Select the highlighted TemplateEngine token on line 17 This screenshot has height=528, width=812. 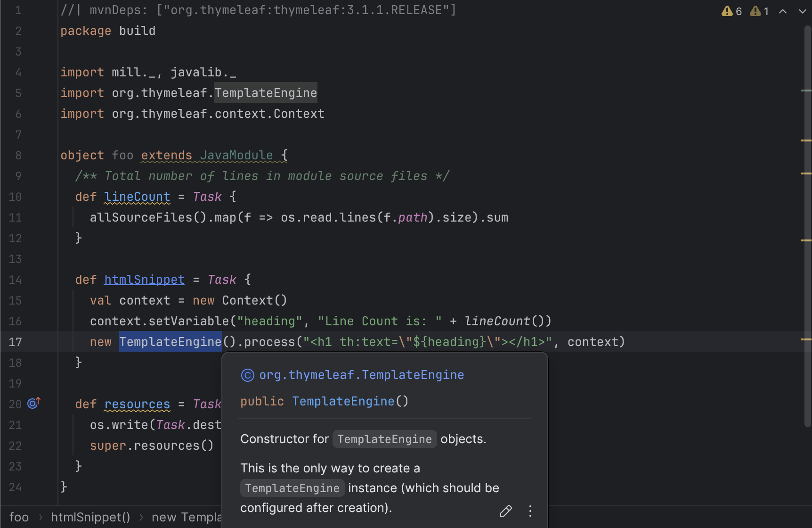pos(170,342)
